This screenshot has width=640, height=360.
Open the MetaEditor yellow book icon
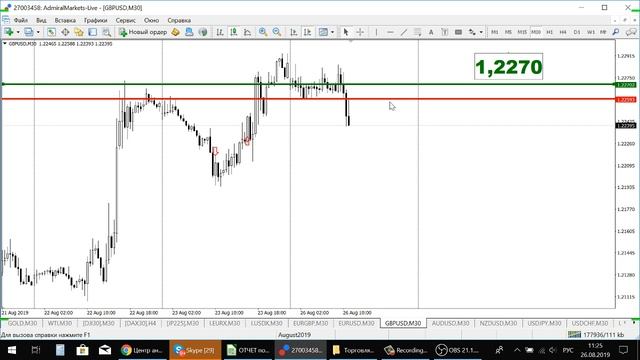click(176, 32)
